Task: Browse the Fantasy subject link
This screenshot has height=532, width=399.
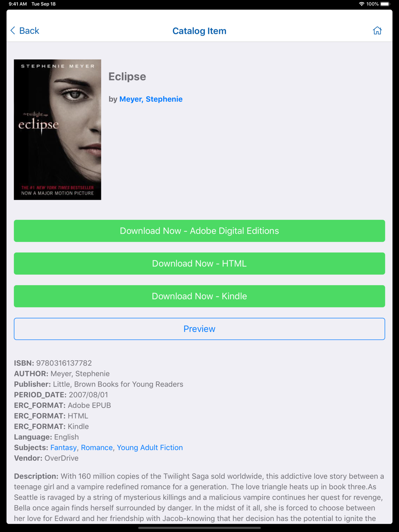Action: pyautogui.click(x=63, y=447)
